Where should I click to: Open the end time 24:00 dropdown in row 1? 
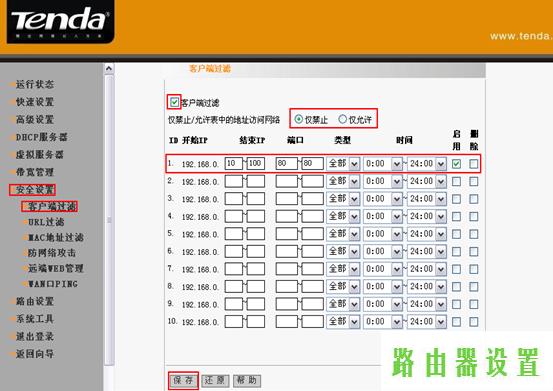427,164
